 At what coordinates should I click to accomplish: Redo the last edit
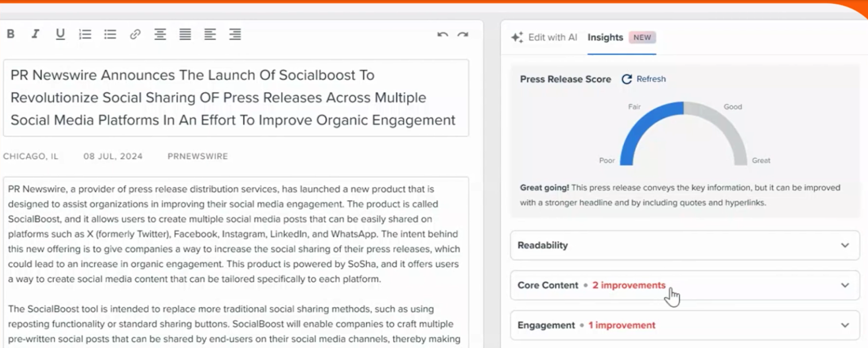click(463, 35)
